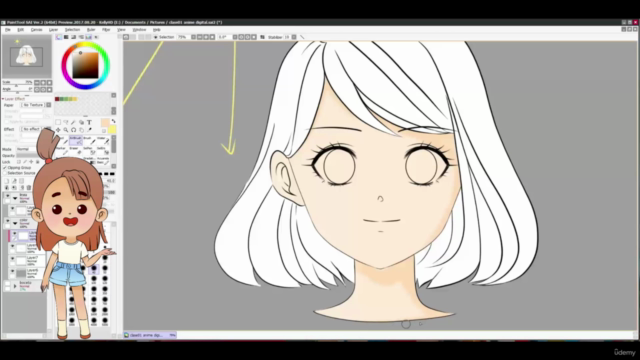Viewport: 640px width, 360px height.
Task: Click the yellow background color swatch
Action: pyautogui.click(x=112, y=129)
